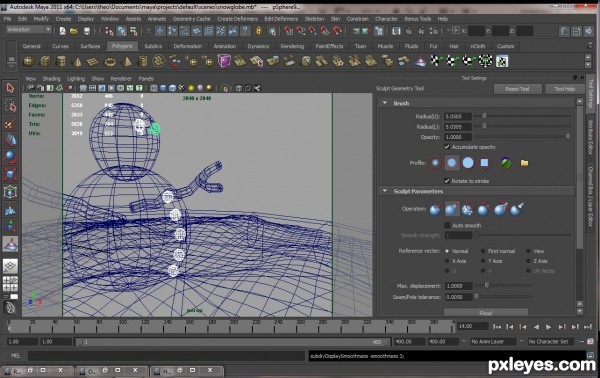The height and width of the screenshot is (378, 600).
Task: Choose the Gaussian brush profile
Action: coord(435,163)
